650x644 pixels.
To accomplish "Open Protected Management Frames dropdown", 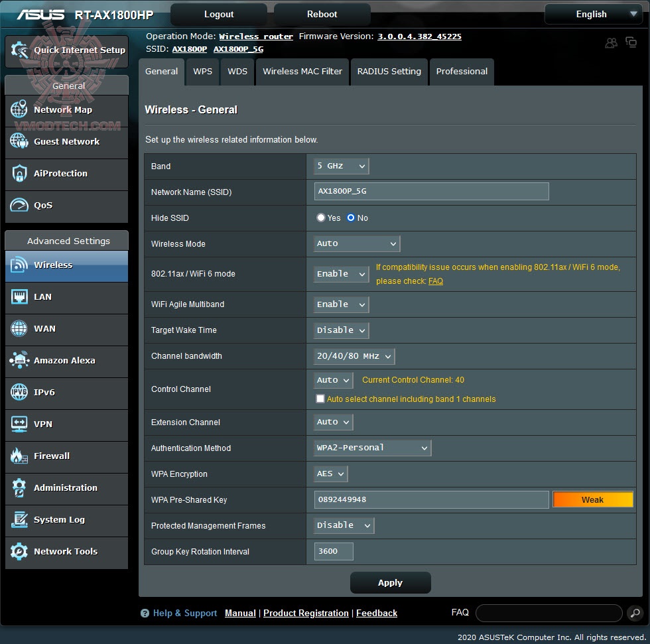I will click(x=344, y=525).
